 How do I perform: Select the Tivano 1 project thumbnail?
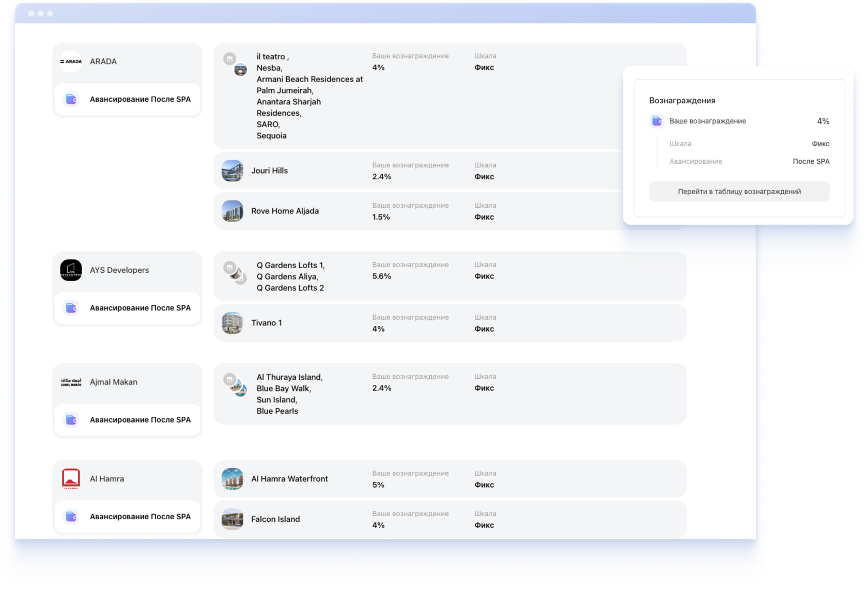click(233, 323)
